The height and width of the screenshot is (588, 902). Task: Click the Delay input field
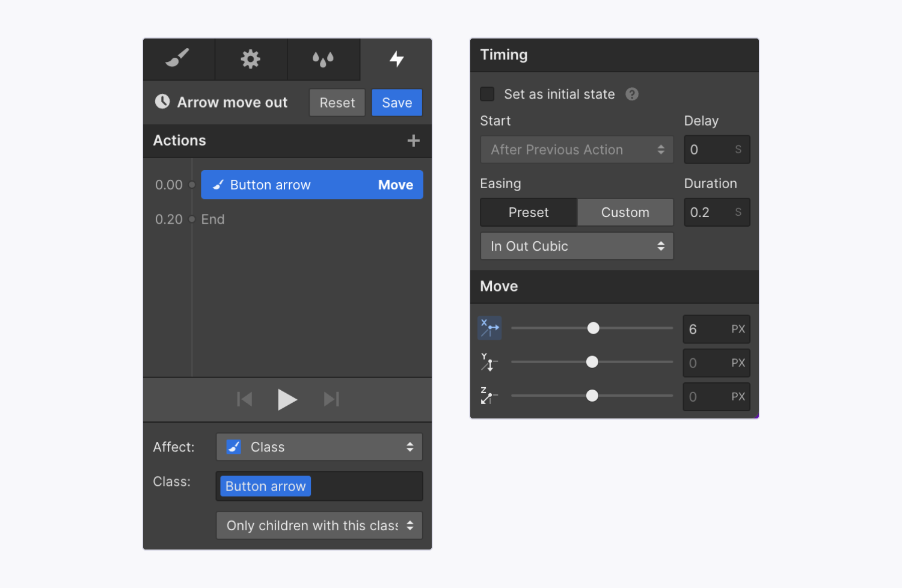tap(717, 150)
